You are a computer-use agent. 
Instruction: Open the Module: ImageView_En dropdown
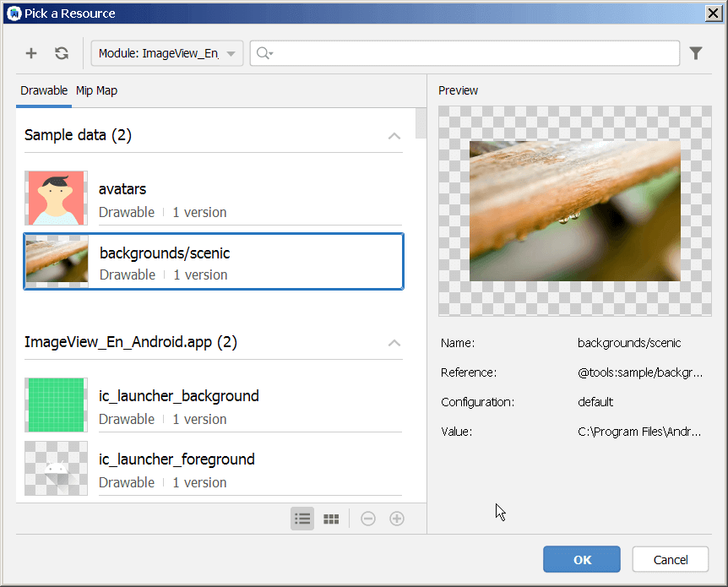click(x=167, y=53)
